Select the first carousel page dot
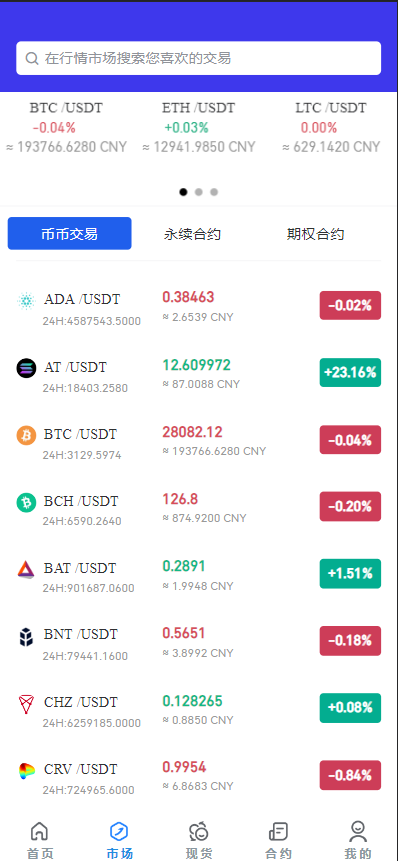 pos(183,192)
